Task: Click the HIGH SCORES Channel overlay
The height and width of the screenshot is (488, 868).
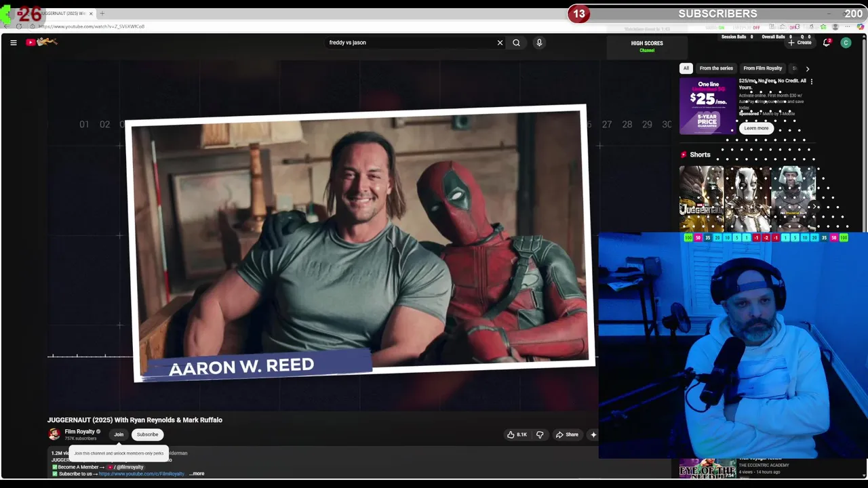Action: point(647,46)
